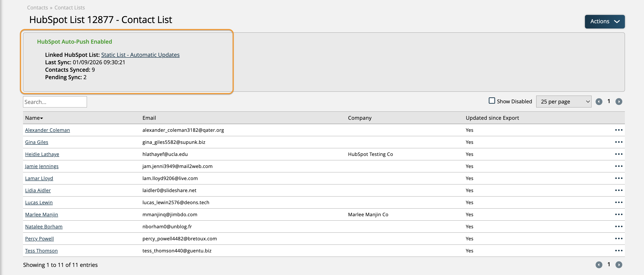Open row options for Alexander Coleman

[x=619, y=130]
